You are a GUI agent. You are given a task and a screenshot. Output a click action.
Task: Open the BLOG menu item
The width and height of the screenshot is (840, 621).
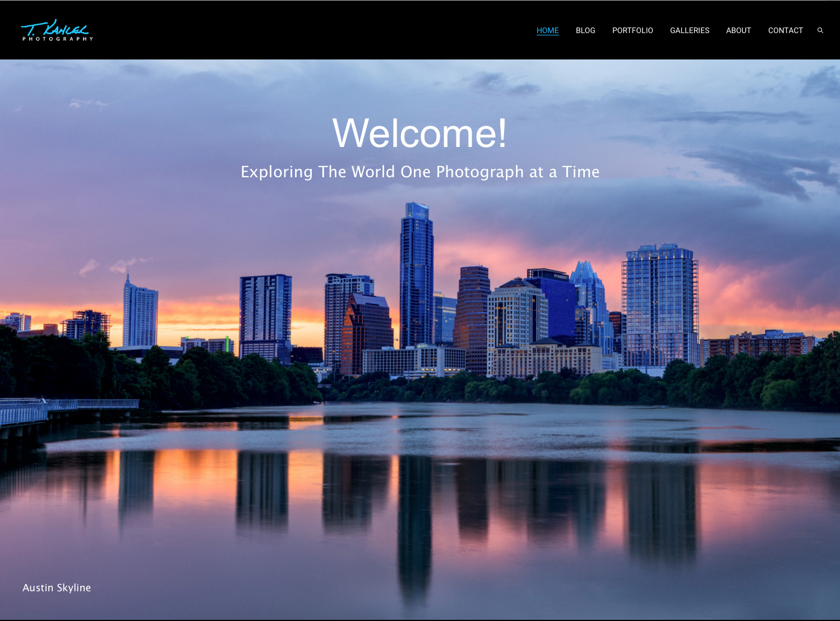click(x=585, y=30)
